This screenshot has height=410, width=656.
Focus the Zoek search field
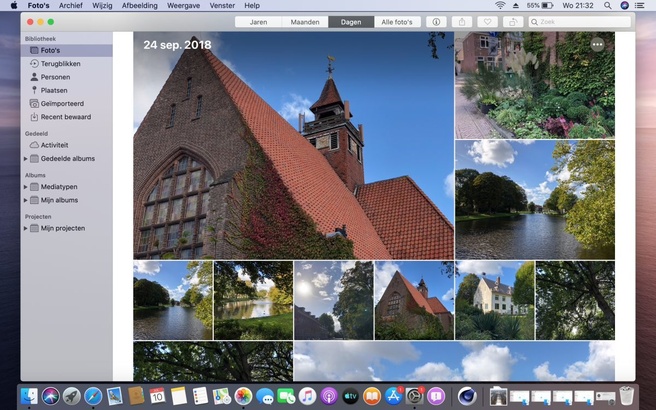(x=579, y=22)
